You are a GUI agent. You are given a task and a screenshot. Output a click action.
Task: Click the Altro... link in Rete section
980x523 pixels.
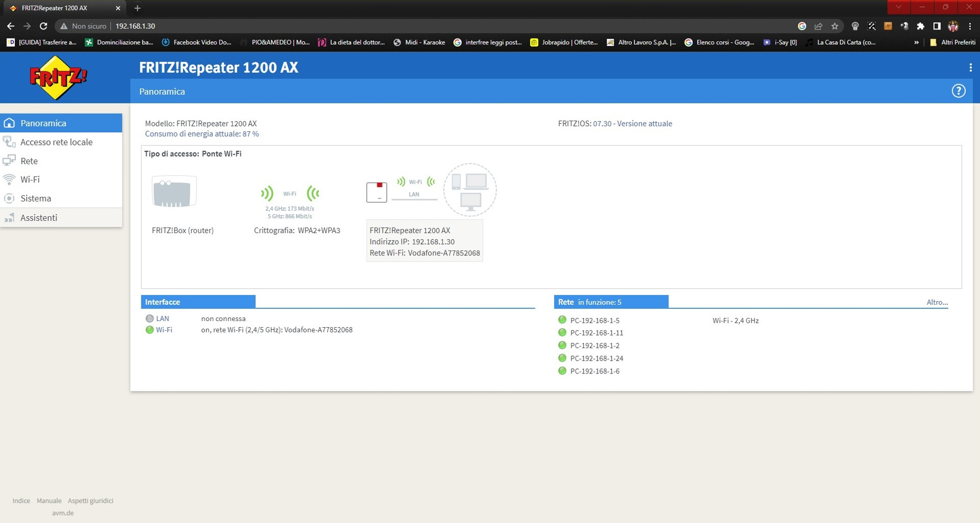[x=937, y=302]
